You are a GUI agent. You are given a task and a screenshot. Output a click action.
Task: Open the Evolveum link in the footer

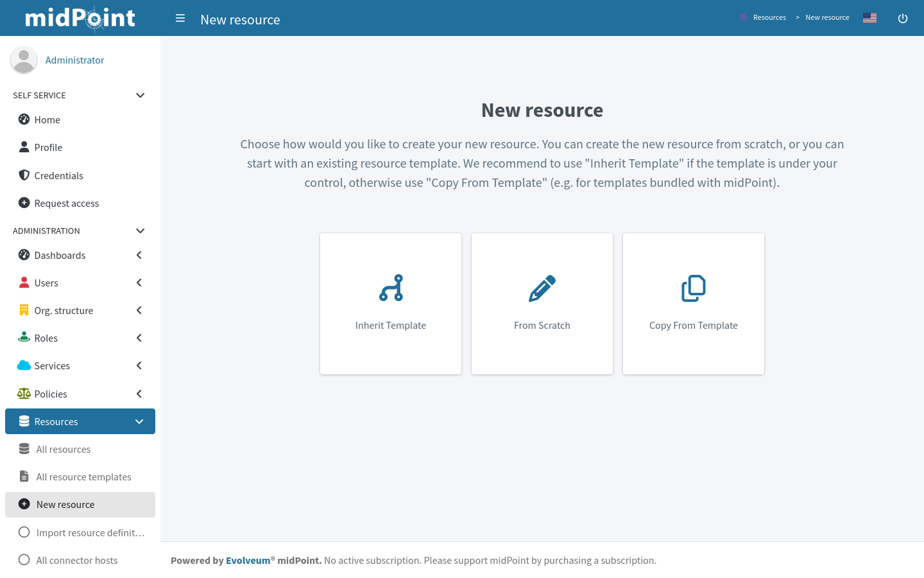248,560
